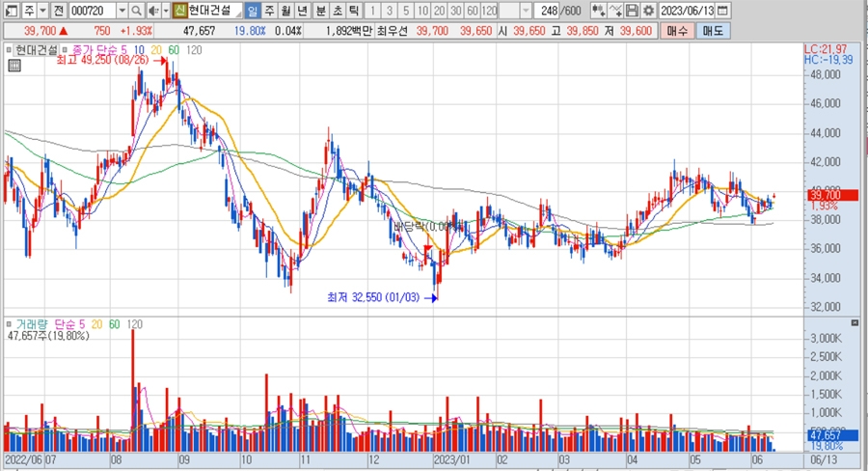Toggle the 종가 단순 moving average marker

pos(63,49)
